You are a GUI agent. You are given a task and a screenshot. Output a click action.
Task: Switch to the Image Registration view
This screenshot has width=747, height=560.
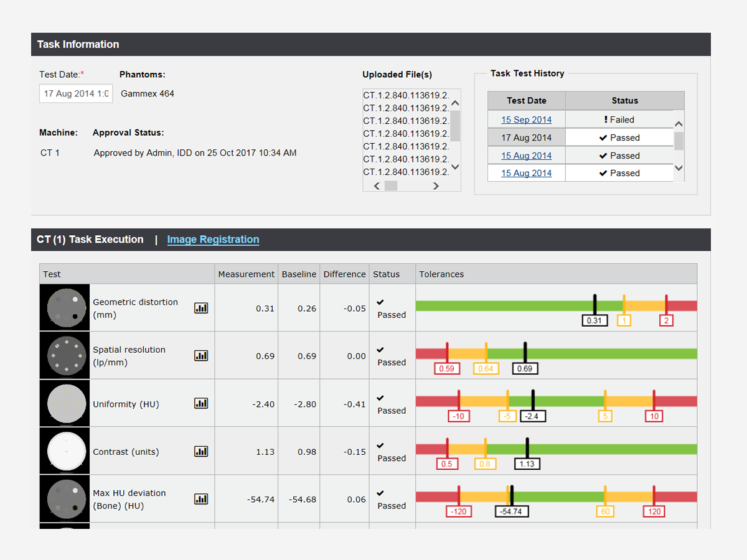point(213,239)
